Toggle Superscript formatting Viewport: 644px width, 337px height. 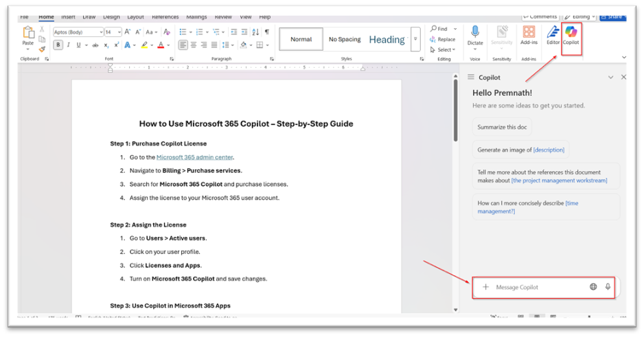click(x=117, y=45)
